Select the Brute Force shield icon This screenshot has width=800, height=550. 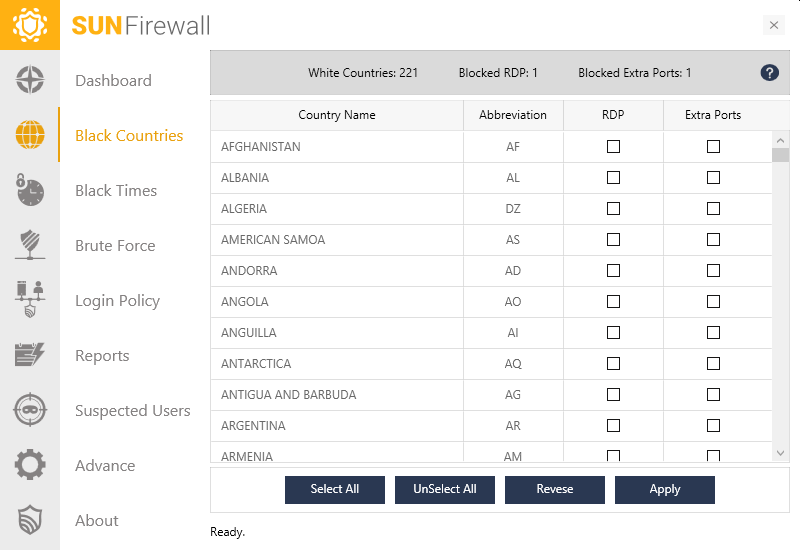point(30,245)
